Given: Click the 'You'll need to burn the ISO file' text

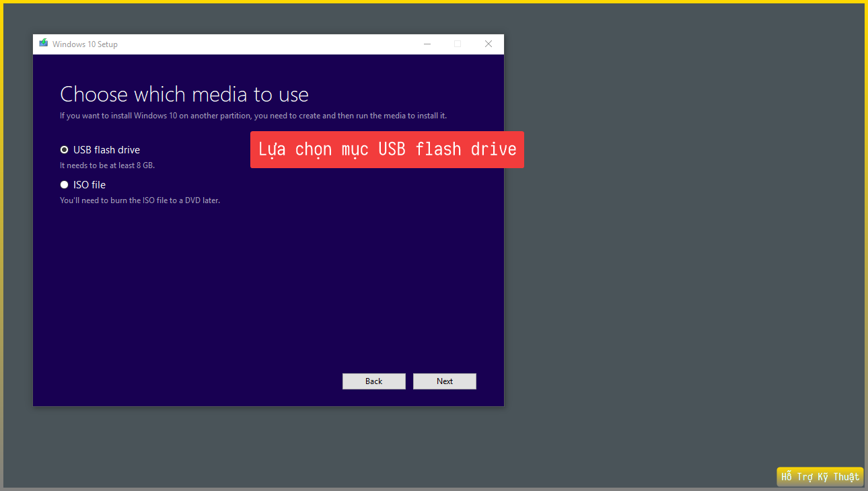Looking at the screenshot, I should coord(140,200).
